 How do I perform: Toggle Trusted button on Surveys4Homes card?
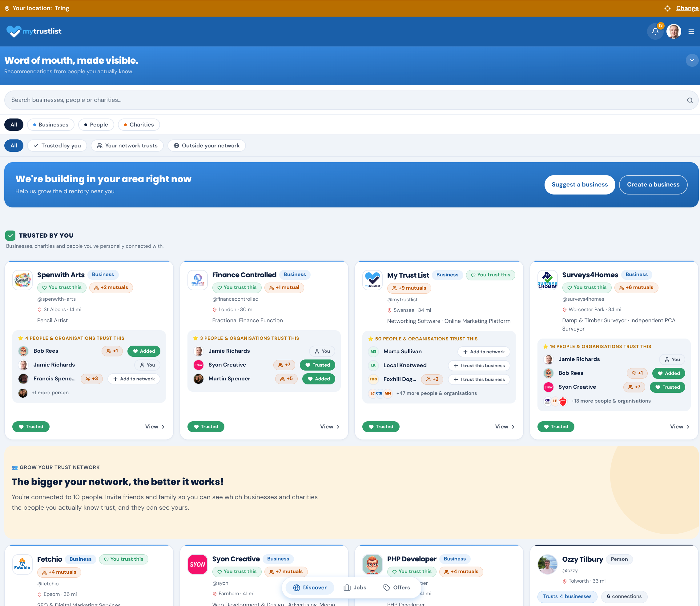click(x=556, y=427)
